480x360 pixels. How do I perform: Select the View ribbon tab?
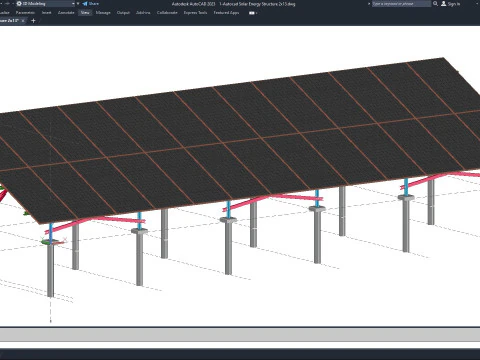pos(85,13)
